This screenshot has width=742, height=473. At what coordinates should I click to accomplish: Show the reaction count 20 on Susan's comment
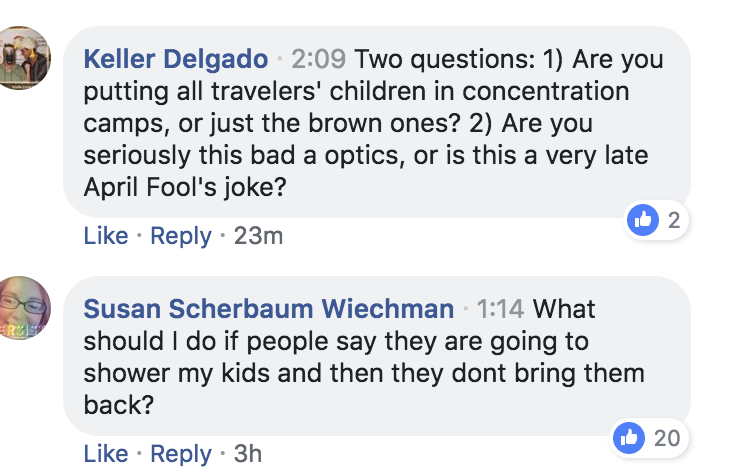(665, 437)
